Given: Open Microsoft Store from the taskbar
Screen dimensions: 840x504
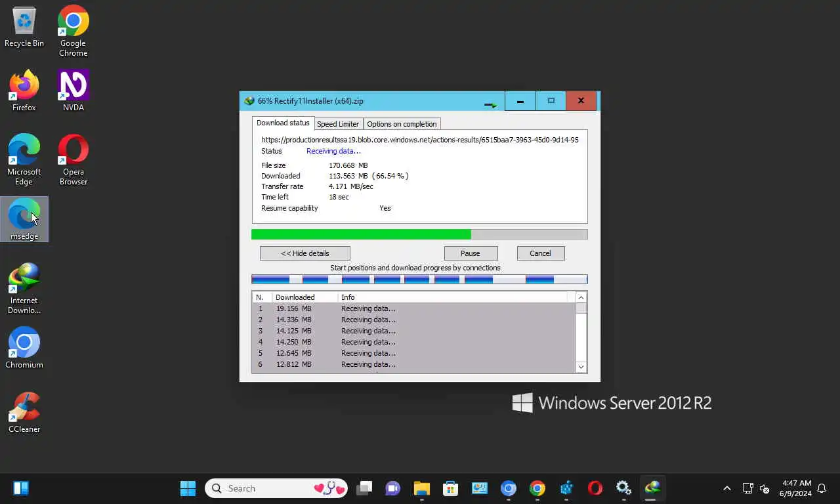Looking at the screenshot, I should point(450,488).
